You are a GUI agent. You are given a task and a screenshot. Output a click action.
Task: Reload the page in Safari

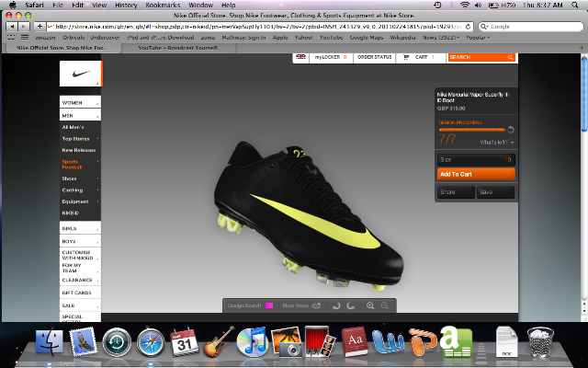pos(468,27)
